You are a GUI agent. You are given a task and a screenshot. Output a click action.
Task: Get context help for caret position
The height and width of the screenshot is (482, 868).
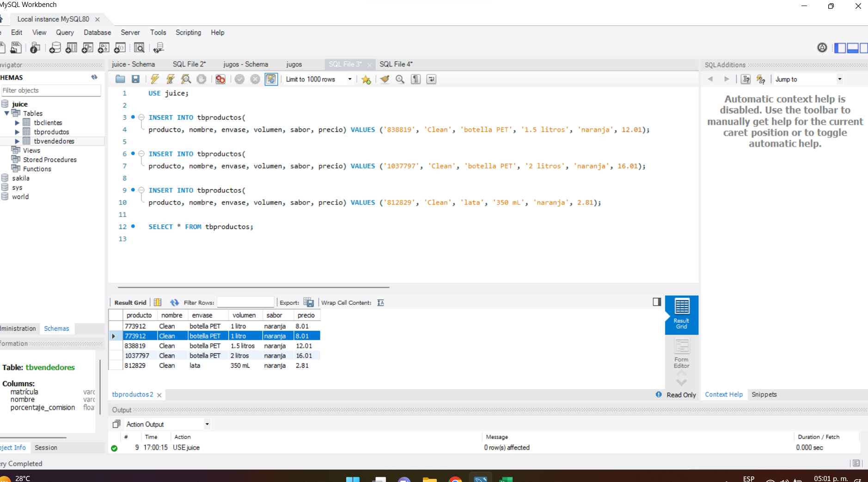click(746, 79)
